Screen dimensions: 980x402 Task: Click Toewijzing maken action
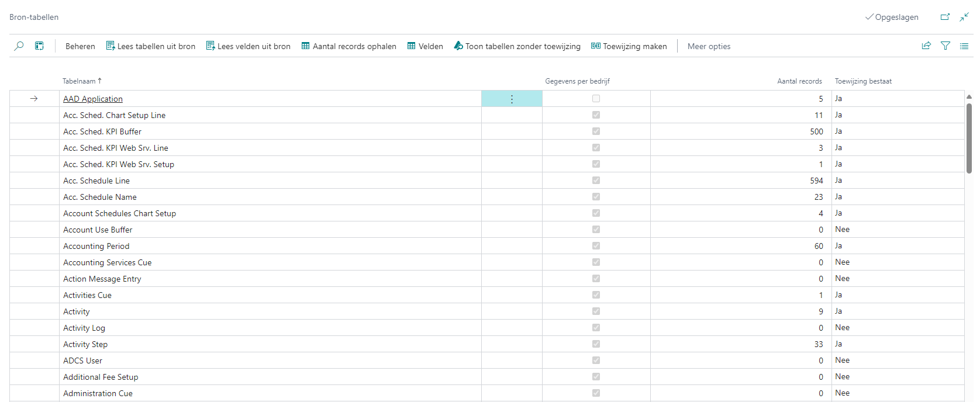(629, 46)
